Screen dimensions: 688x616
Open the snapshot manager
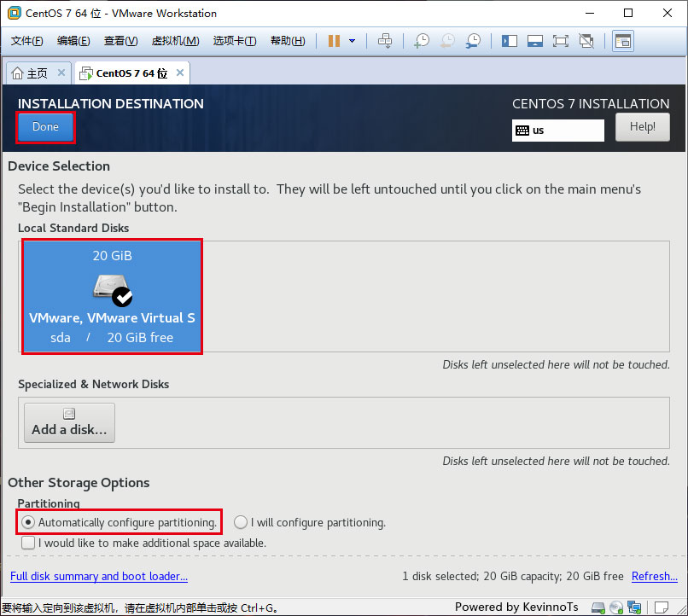tap(474, 41)
